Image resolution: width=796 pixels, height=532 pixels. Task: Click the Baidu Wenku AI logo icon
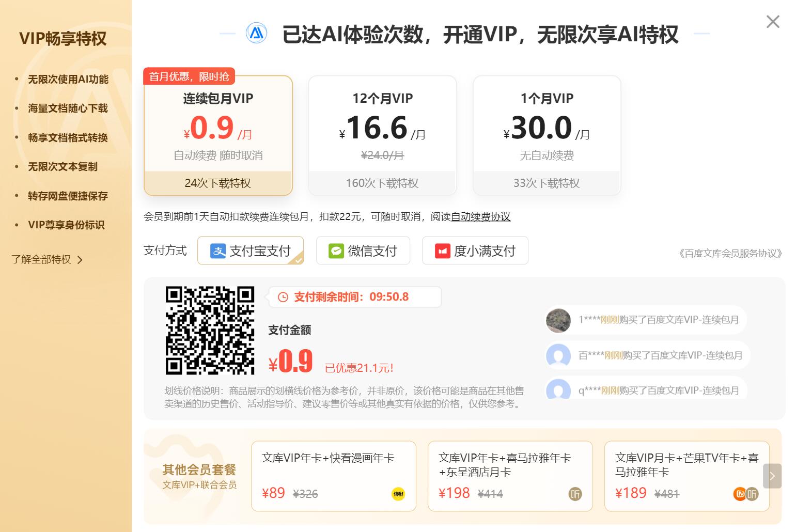(x=256, y=34)
